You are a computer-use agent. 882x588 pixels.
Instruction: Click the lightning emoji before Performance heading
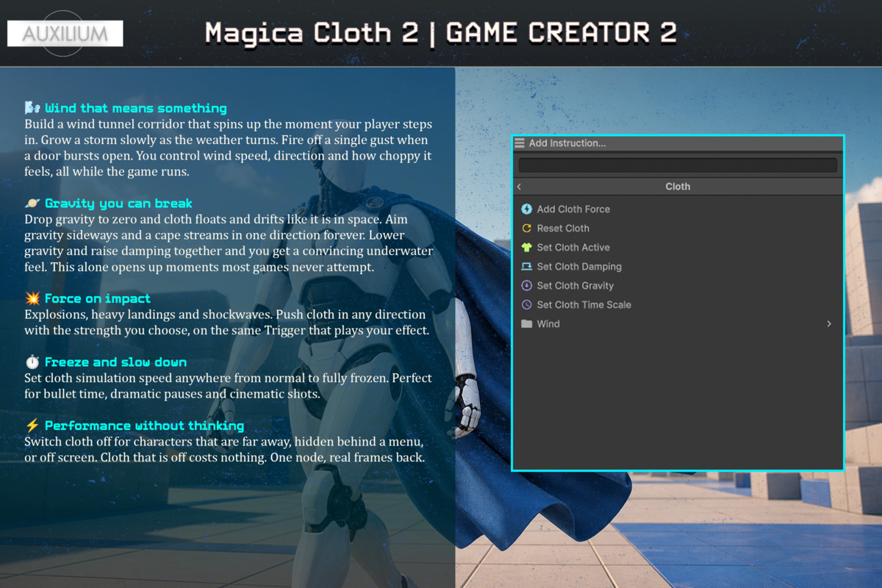[32, 426]
